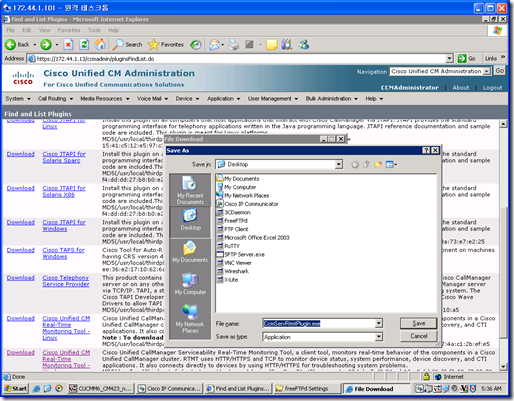Click the History icon in toolbar
Screen dimensions: 514x401
point(196,44)
